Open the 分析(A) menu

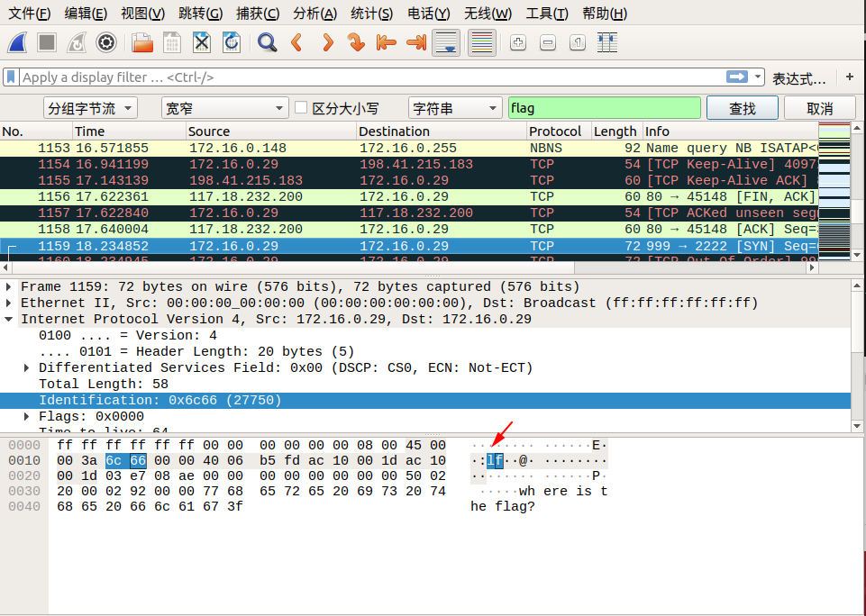coord(314,14)
